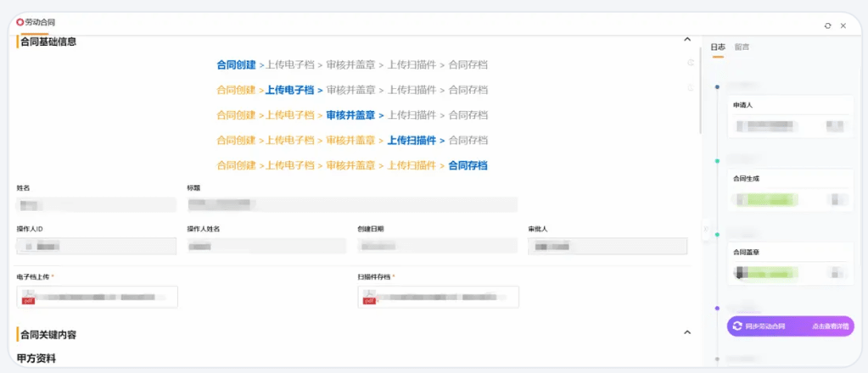Collapse the right log side panel handle
868x373 pixels.
click(x=704, y=230)
